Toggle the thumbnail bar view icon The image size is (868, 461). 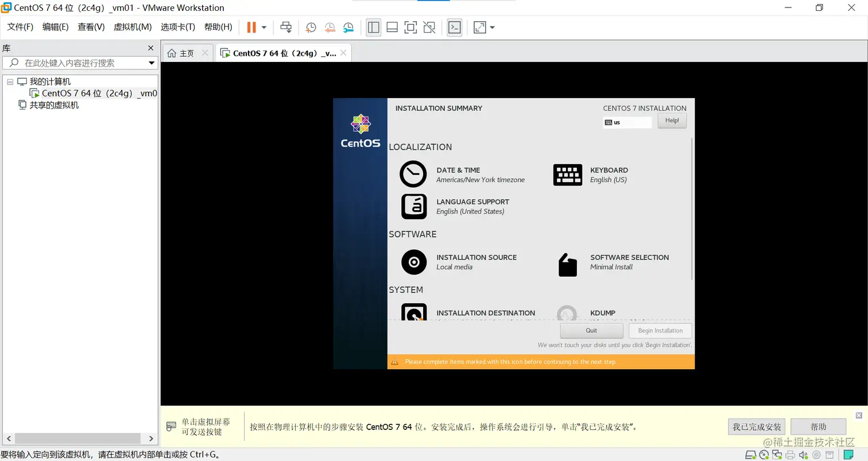392,27
